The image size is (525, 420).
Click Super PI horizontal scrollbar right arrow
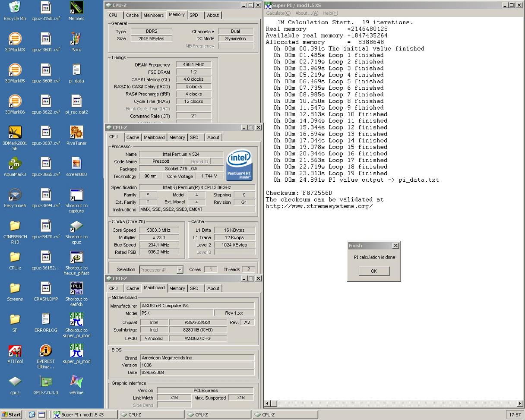[x=520, y=404]
